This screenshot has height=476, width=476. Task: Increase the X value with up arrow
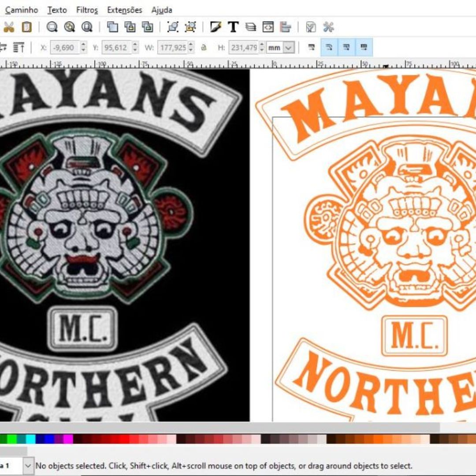pos(84,45)
